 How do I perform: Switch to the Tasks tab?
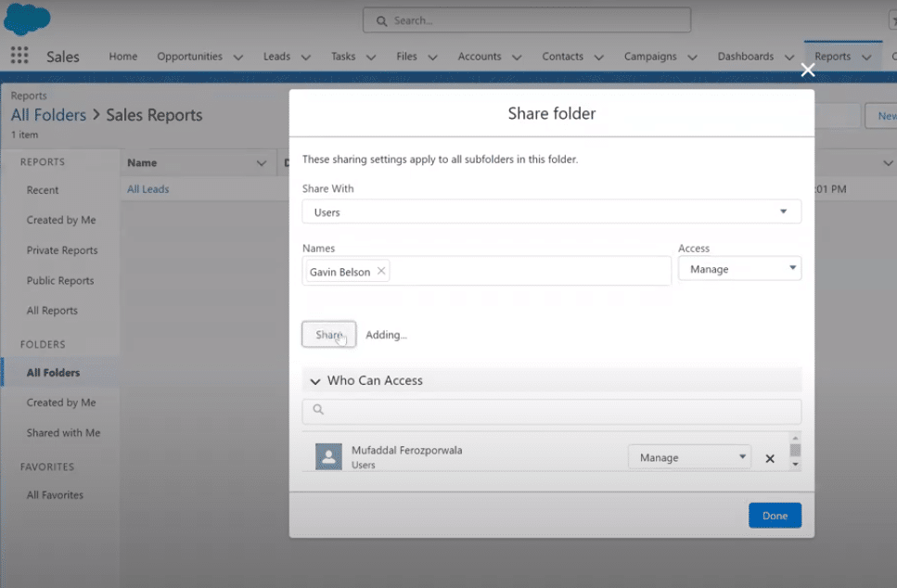[x=343, y=56]
